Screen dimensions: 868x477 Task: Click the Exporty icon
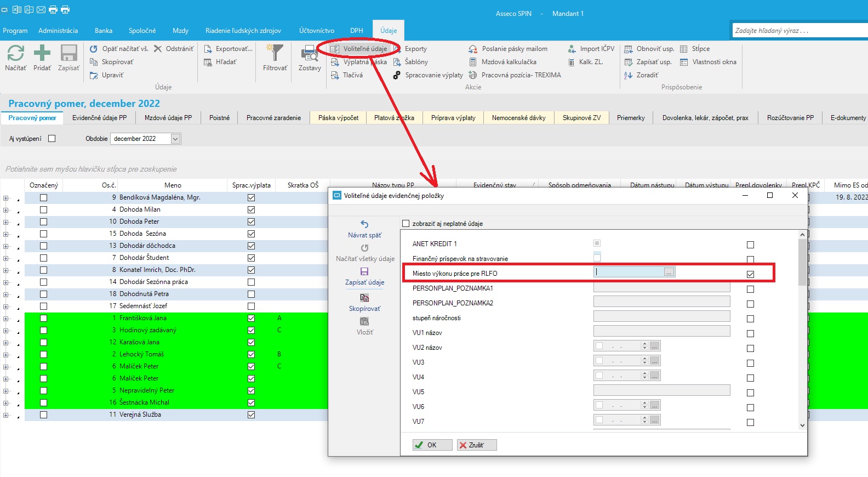pos(397,49)
